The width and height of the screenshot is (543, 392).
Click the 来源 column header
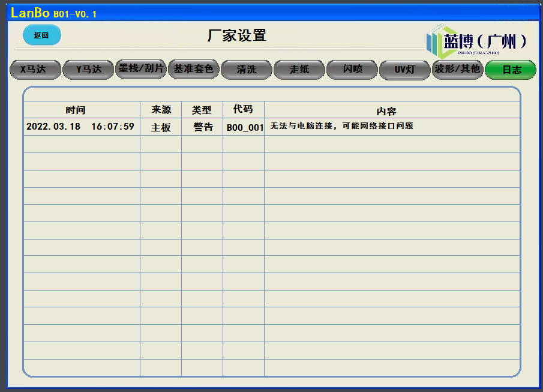coord(161,110)
